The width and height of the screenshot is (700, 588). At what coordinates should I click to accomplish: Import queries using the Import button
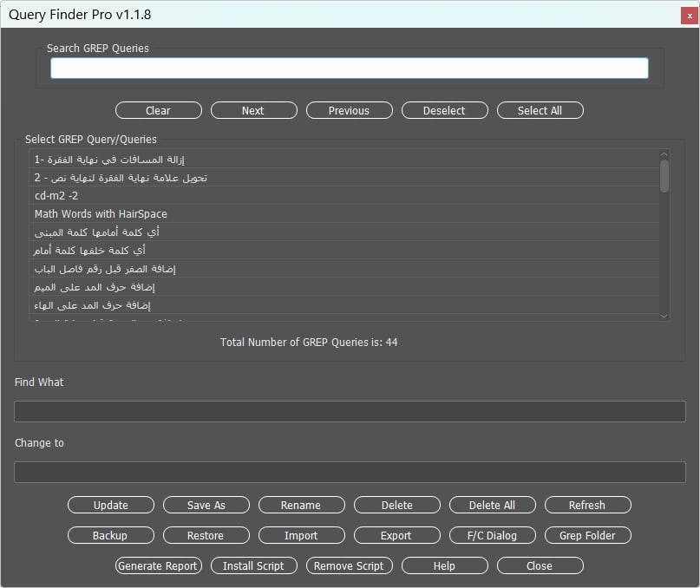pyautogui.click(x=301, y=535)
